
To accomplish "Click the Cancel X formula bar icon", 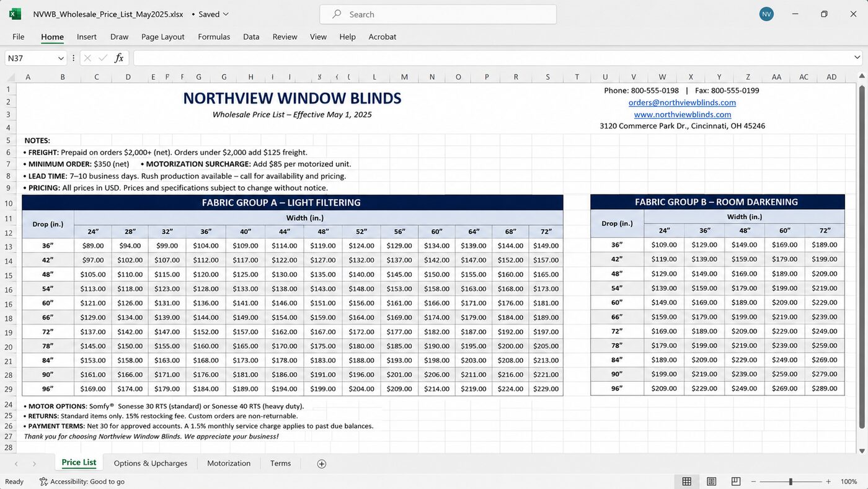I will pos(87,58).
